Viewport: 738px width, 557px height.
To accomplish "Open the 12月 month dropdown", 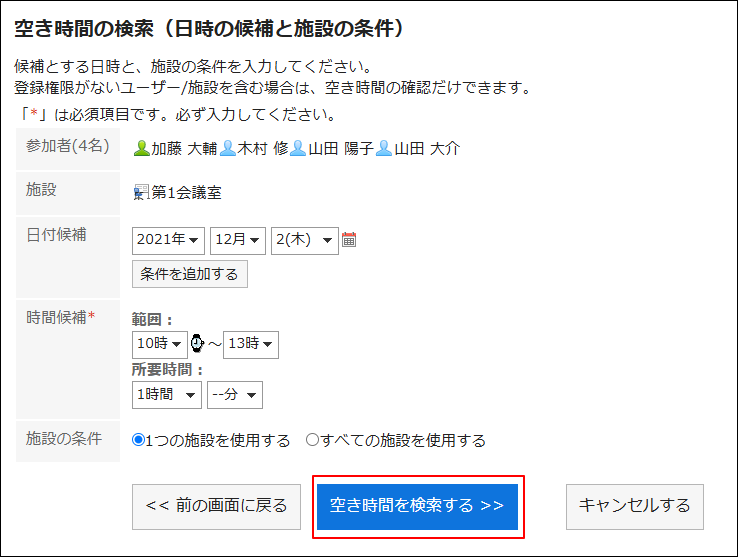I will [x=238, y=241].
